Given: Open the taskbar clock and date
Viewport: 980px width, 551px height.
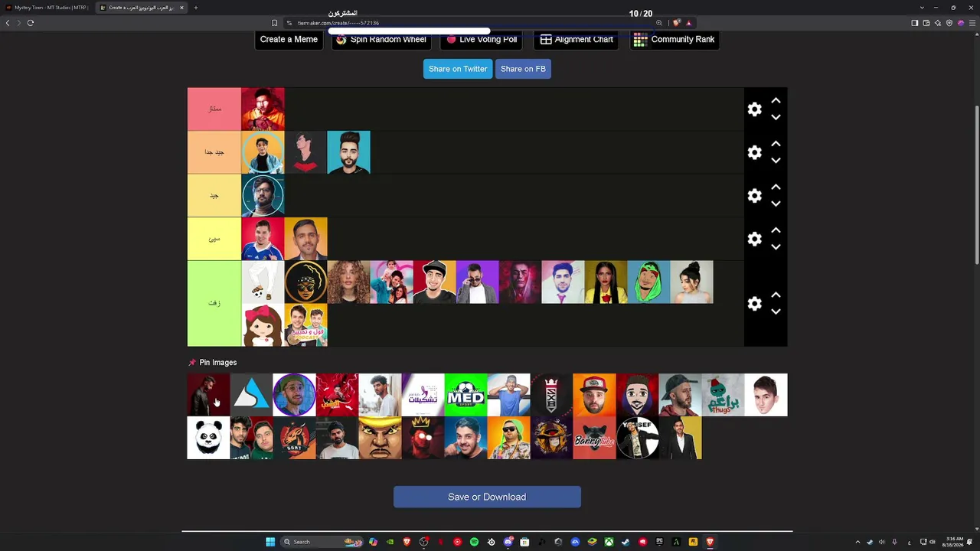Looking at the screenshot, I should [952, 542].
